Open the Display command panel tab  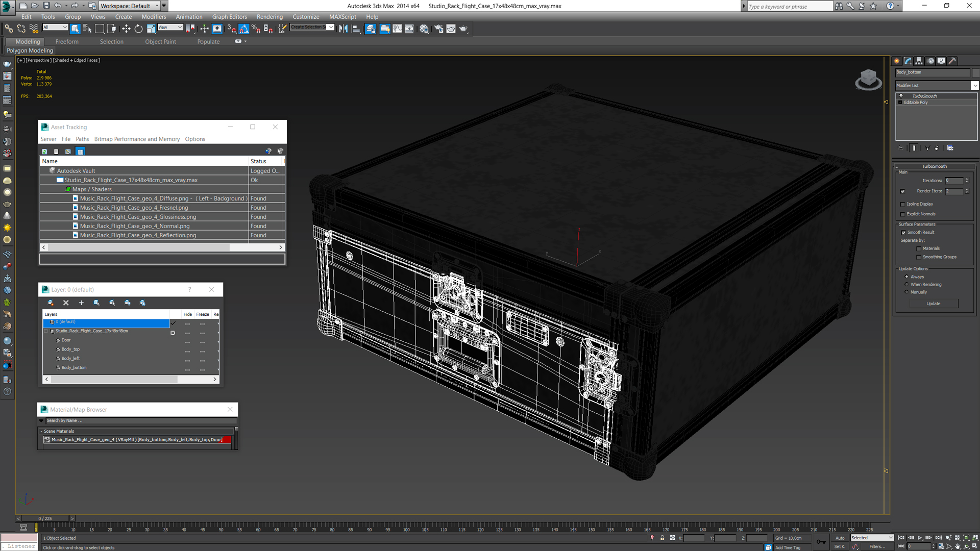click(x=941, y=61)
